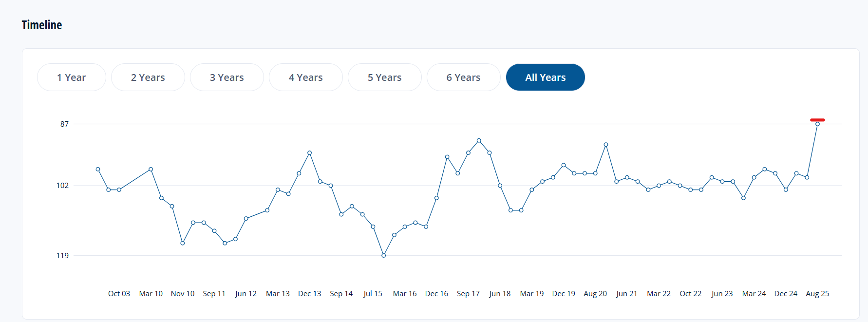Image resolution: width=868 pixels, height=322 pixels.
Task: Click the red marker above the latest point
Action: pyautogui.click(x=817, y=120)
